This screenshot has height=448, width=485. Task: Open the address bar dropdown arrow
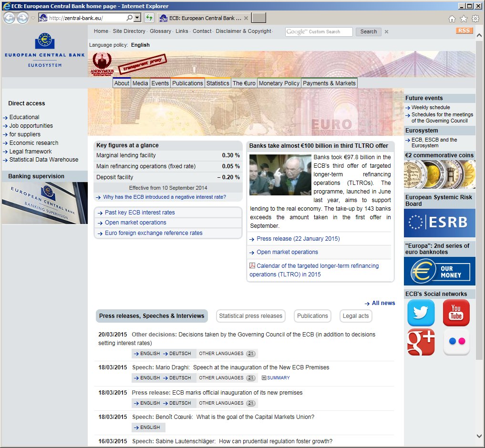[x=138, y=18]
